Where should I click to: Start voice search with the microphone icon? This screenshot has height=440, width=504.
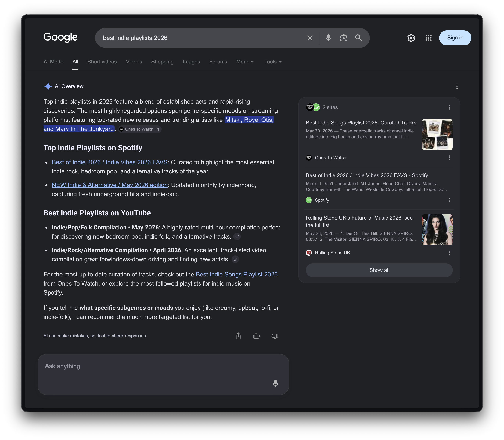click(328, 38)
